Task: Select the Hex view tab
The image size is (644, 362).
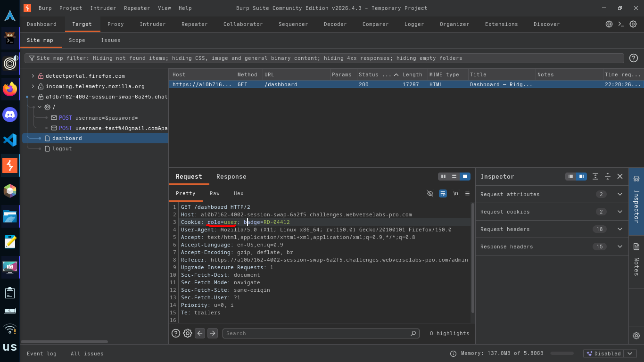Action: 239,193
